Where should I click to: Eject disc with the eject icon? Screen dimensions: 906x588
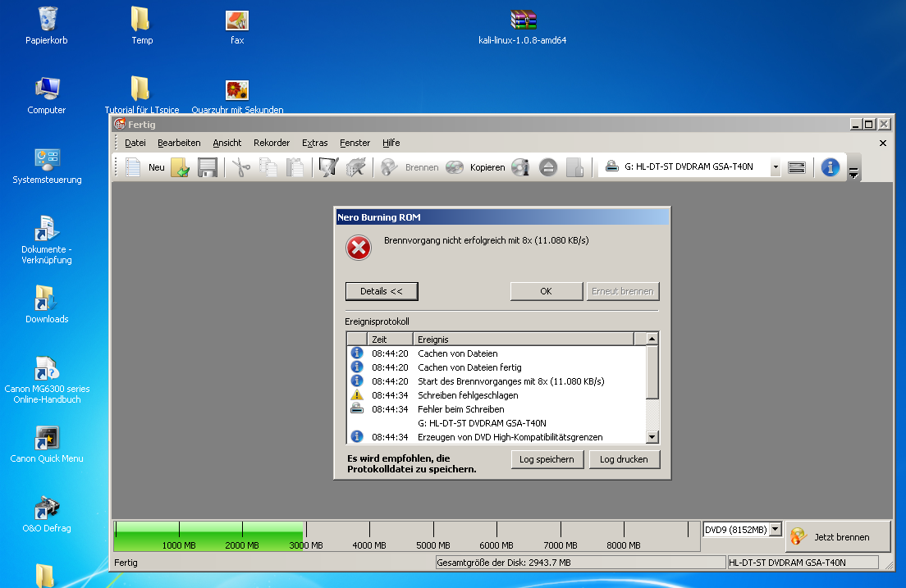[x=548, y=167]
